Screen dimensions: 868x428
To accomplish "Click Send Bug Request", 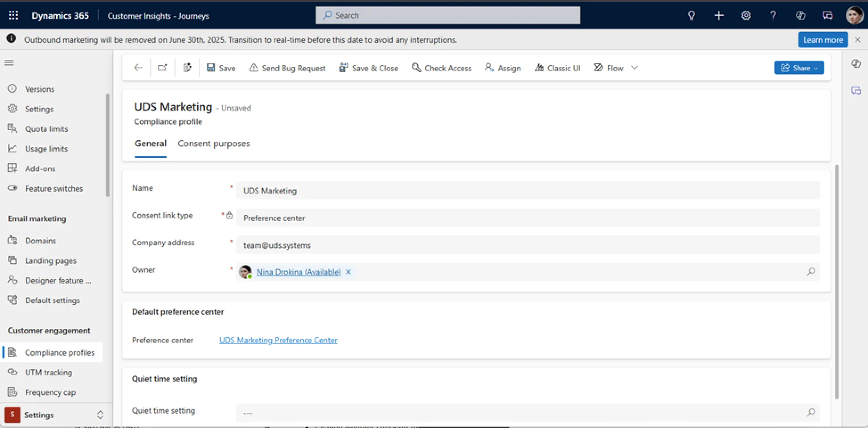I will point(287,68).
